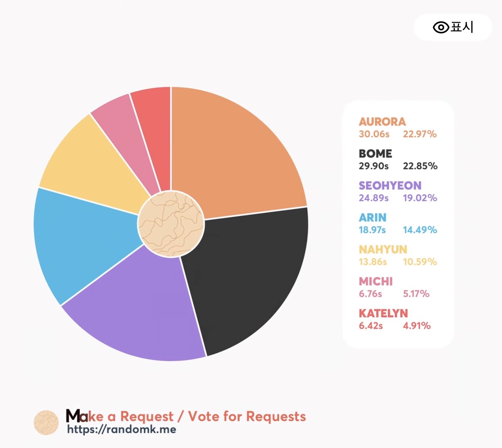Toggle the 표시 eye visibility button
The image size is (502, 448).
453,27
